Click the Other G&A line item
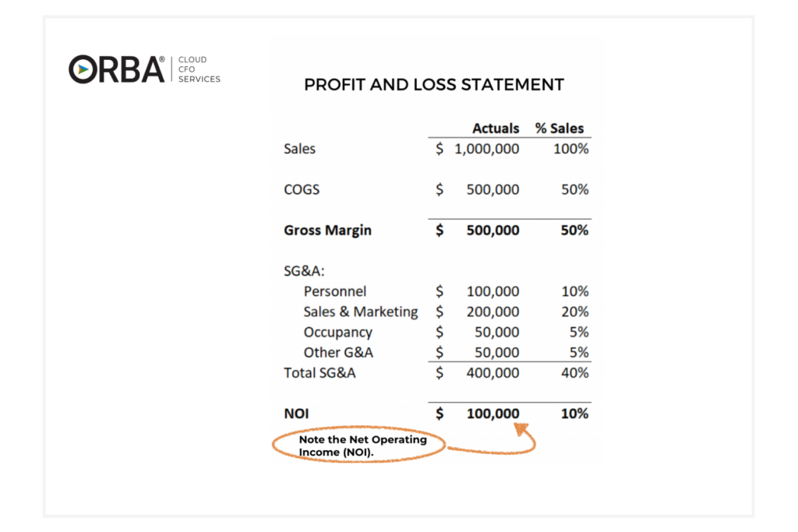This screenshot has height=532, width=798. click(x=338, y=352)
